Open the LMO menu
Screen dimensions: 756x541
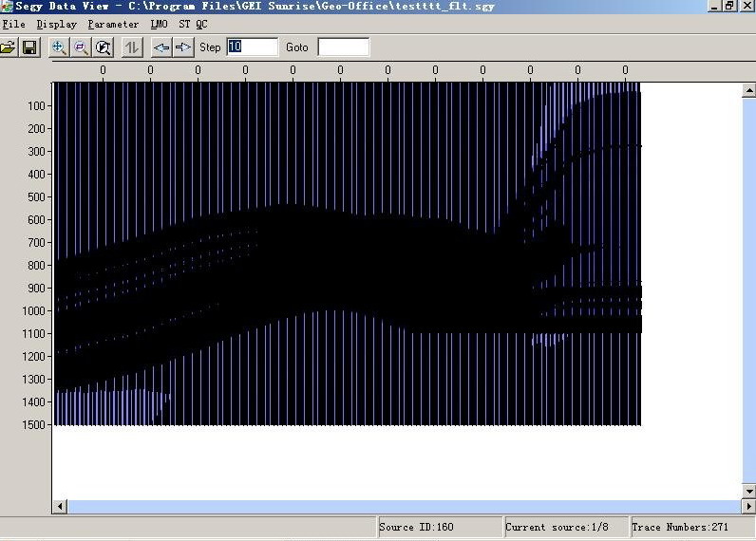(159, 24)
